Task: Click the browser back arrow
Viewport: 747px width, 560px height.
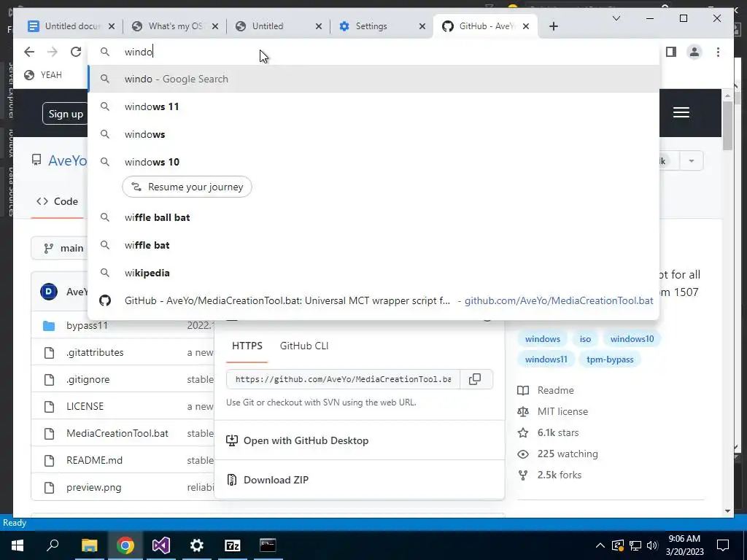Action: 29,52
